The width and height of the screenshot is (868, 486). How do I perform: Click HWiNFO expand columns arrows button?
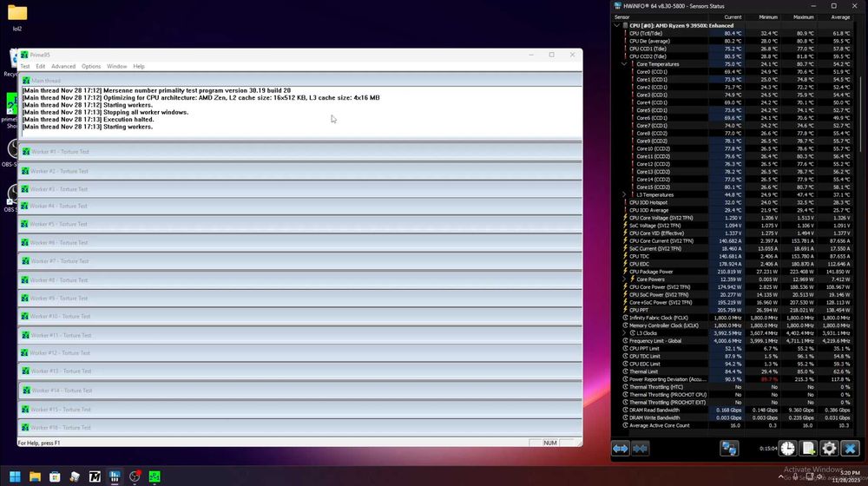click(x=620, y=449)
